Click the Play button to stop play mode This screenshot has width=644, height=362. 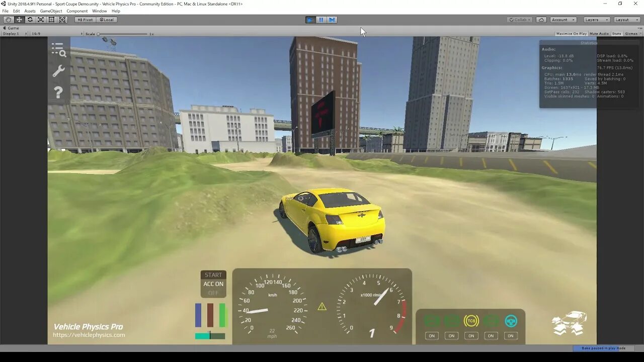pos(310,20)
